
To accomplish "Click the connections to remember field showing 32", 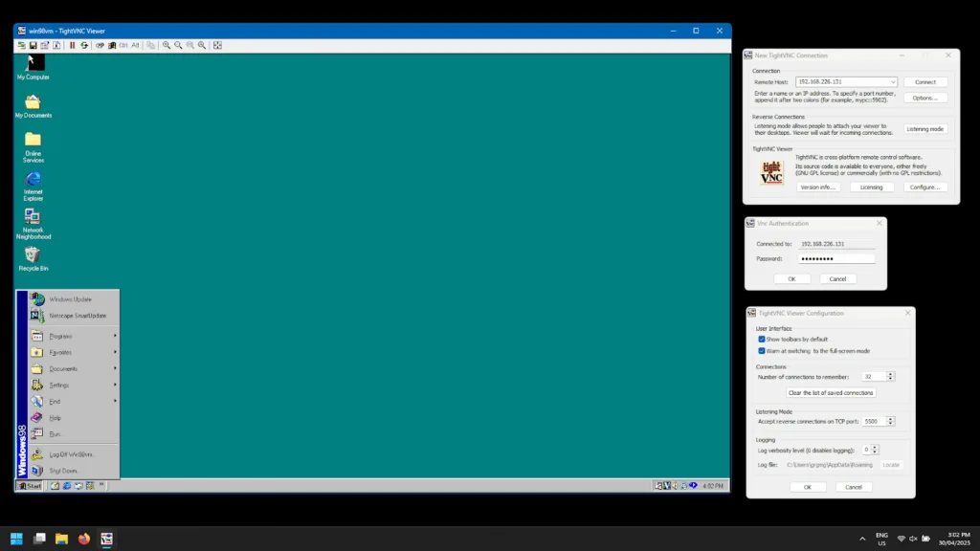I will click(874, 377).
